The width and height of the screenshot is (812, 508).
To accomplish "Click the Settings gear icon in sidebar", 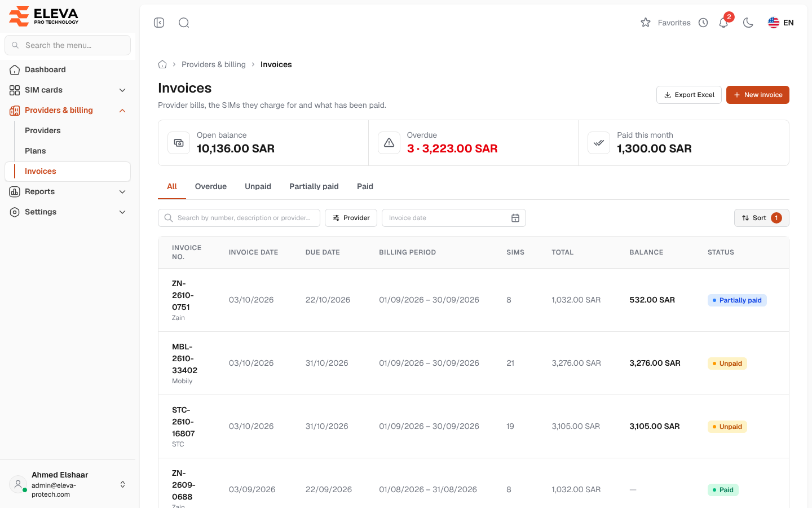I will [15, 212].
